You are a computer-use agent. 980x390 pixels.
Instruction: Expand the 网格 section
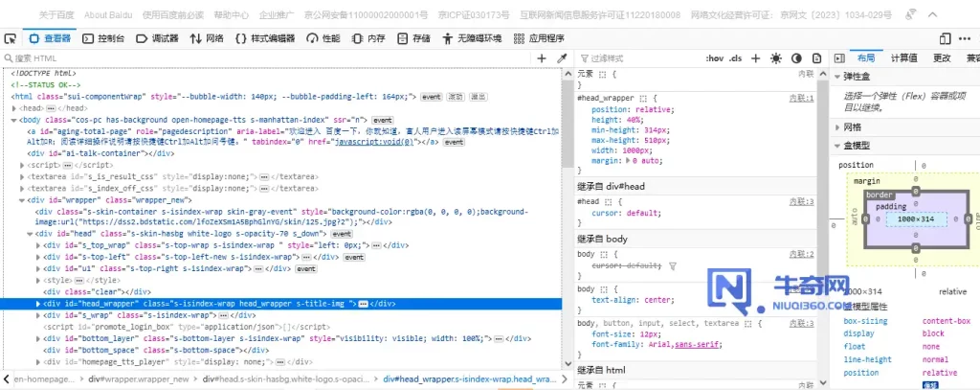click(837, 127)
